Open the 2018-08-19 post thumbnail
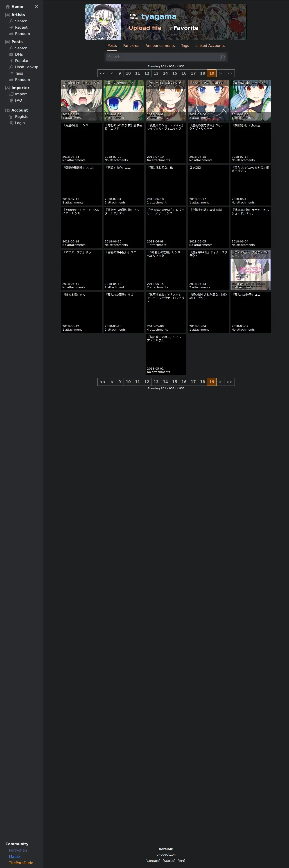The height and width of the screenshot is (868, 289). [x=124, y=101]
